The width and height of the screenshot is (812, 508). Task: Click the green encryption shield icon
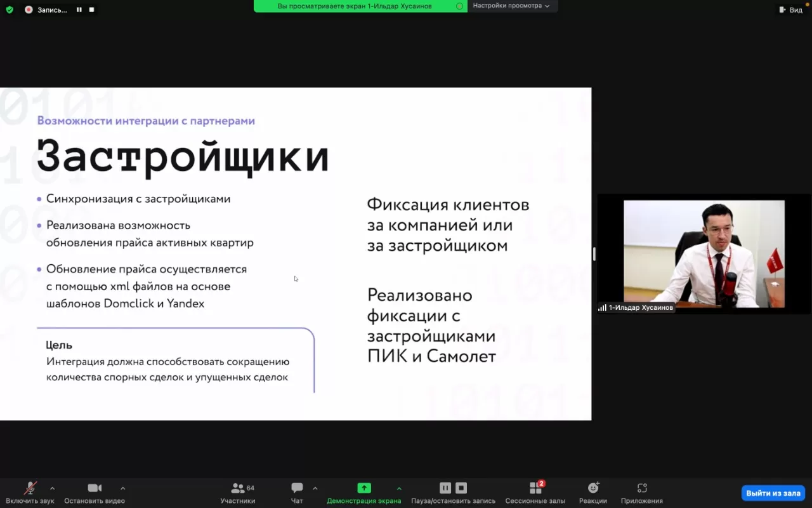click(10, 10)
